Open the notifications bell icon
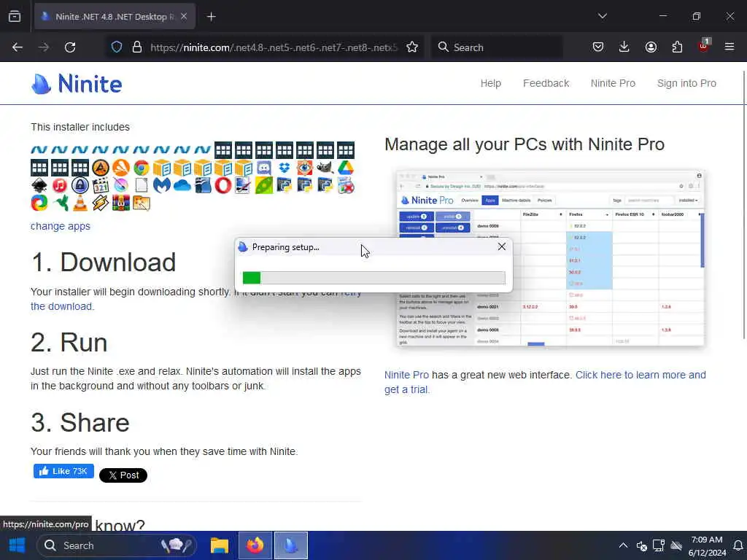 click(738, 545)
